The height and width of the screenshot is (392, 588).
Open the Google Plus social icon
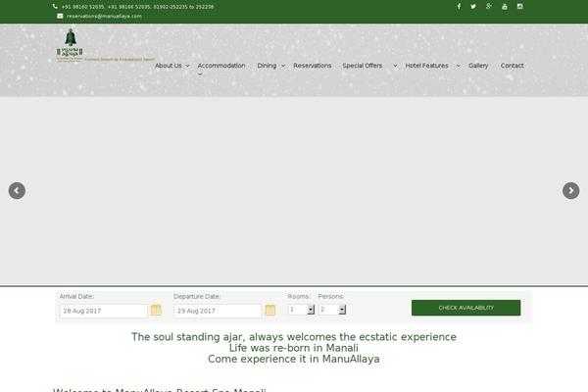489,7
